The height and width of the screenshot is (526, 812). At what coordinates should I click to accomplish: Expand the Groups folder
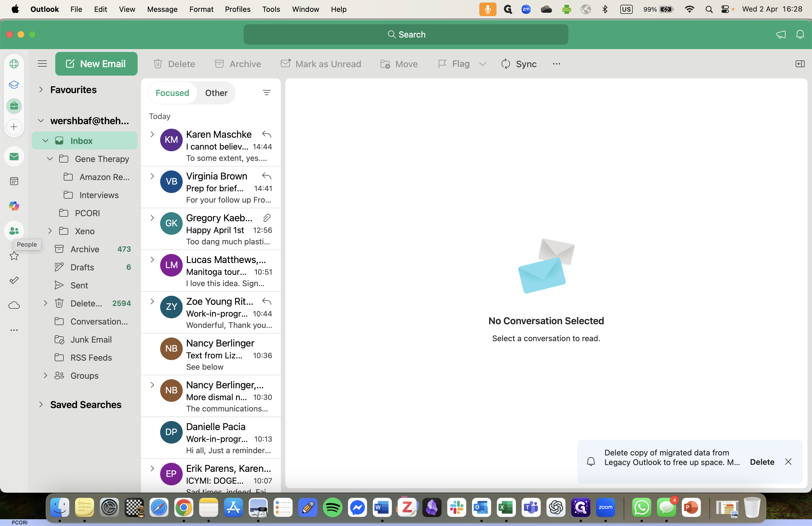[x=45, y=376]
